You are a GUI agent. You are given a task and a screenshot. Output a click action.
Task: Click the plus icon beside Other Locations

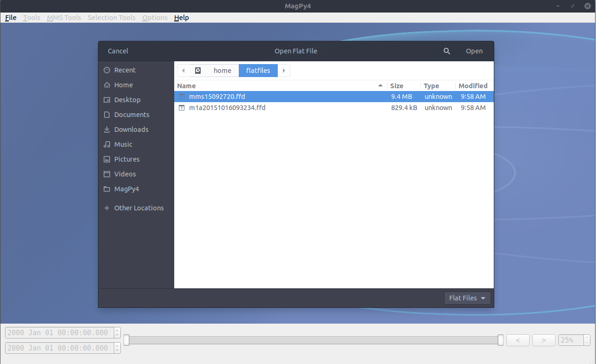click(107, 208)
